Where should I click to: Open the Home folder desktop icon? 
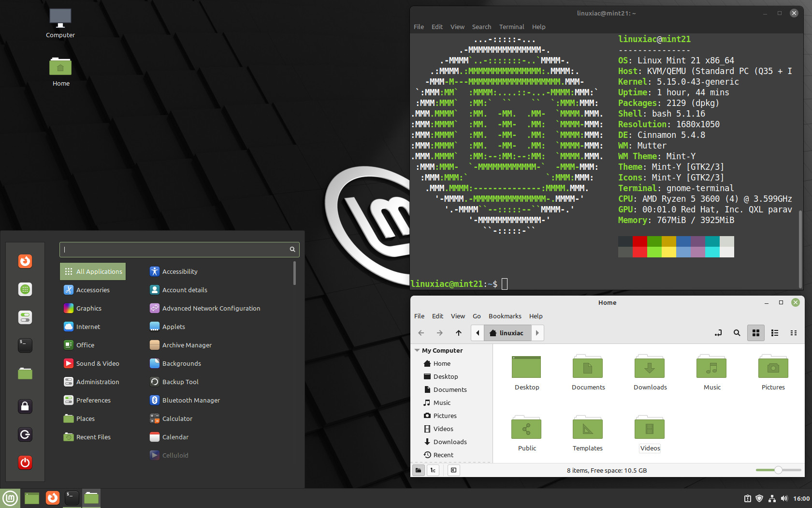point(60,66)
